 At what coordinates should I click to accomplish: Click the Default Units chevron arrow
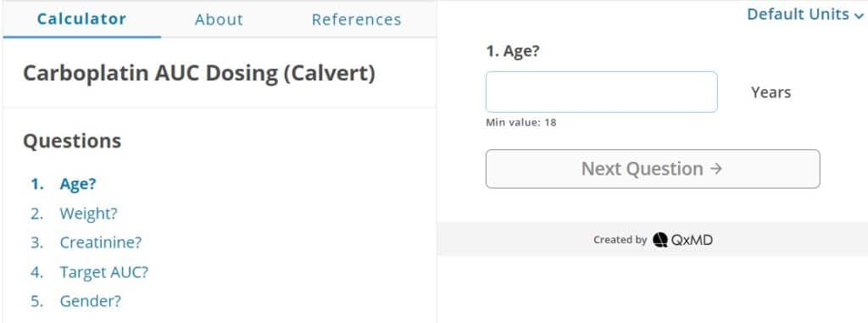point(859,15)
